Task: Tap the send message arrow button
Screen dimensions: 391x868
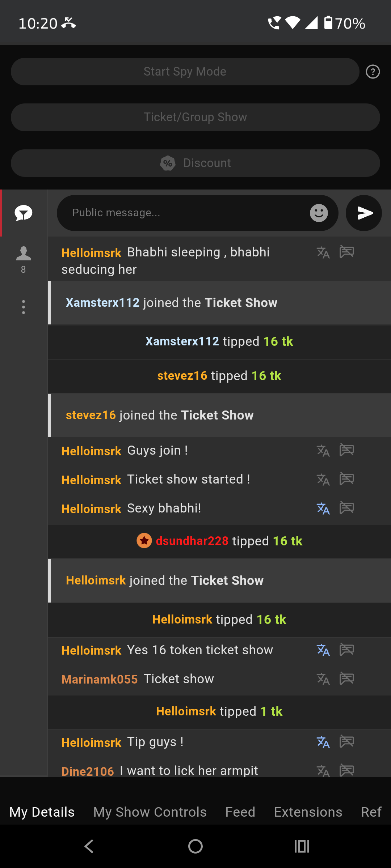Action: tap(363, 213)
